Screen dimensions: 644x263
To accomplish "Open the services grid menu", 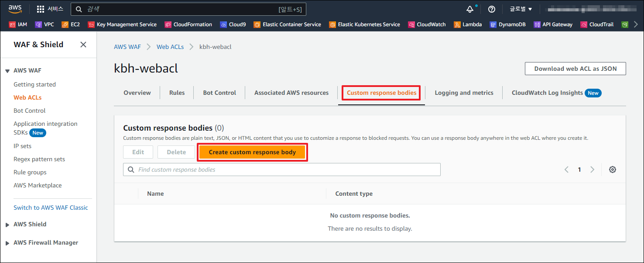I will click(50, 9).
